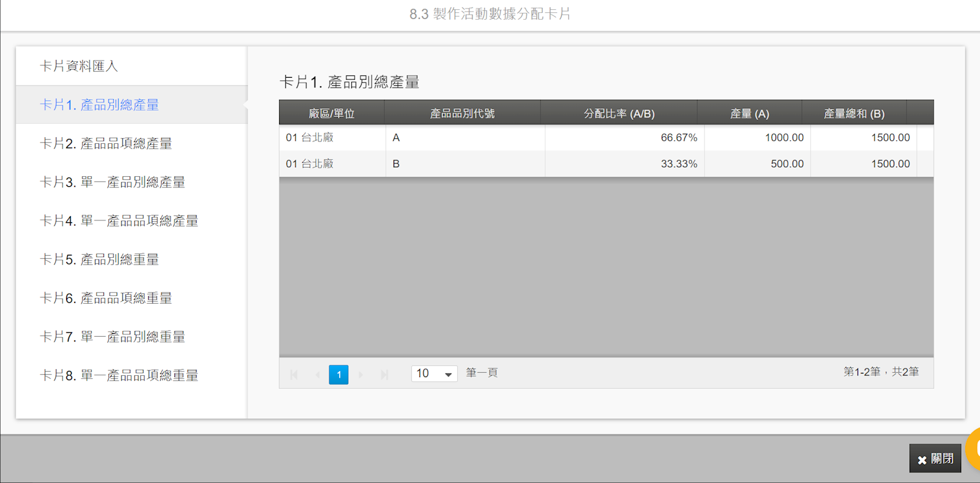Click the 卡片1. 產品別總產量 panel heading

click(349, 82)
